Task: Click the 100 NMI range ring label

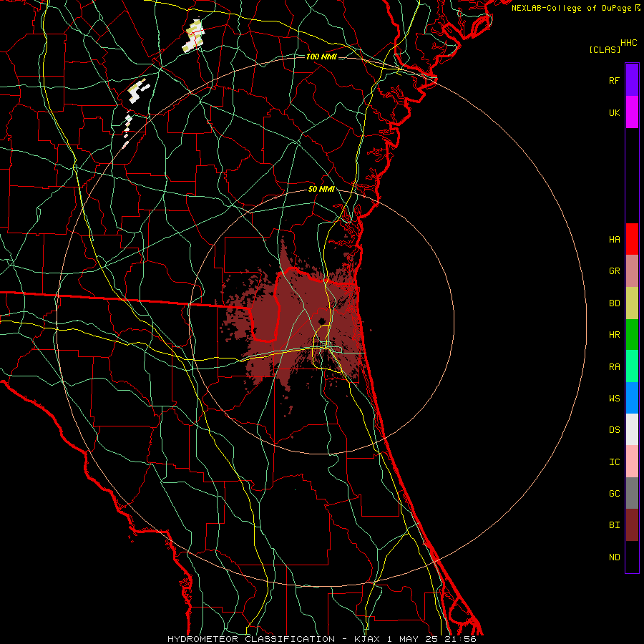Action: tap(321, 57)
